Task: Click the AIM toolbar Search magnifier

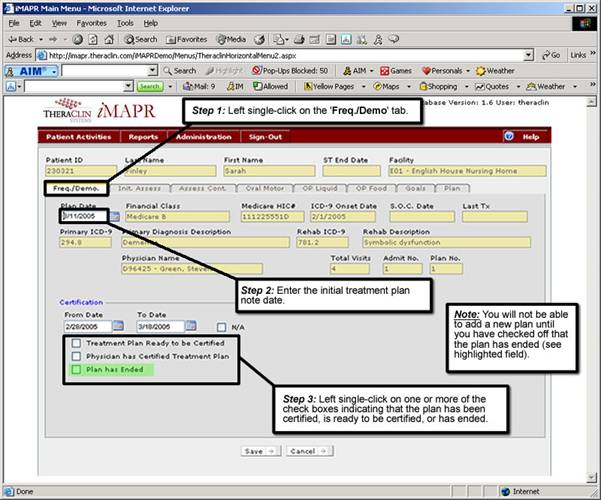Action: 179,71
